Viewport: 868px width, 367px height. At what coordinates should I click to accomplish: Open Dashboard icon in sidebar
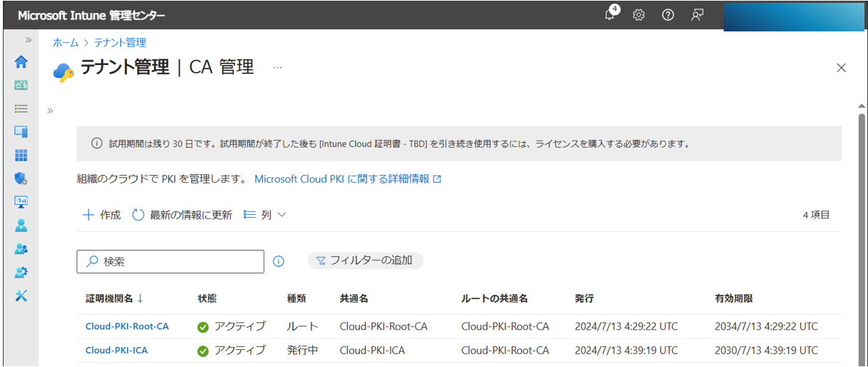tap(21, 85)
